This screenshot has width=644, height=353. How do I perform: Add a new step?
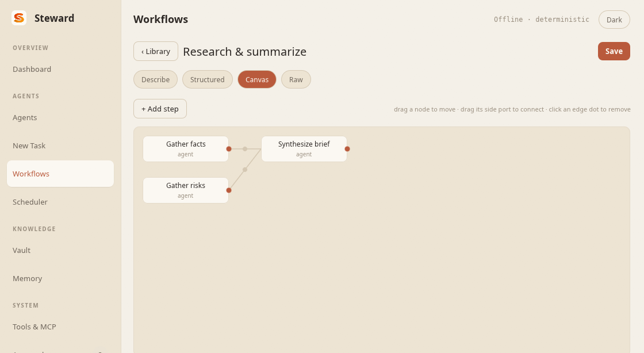[x=160, y=109]
